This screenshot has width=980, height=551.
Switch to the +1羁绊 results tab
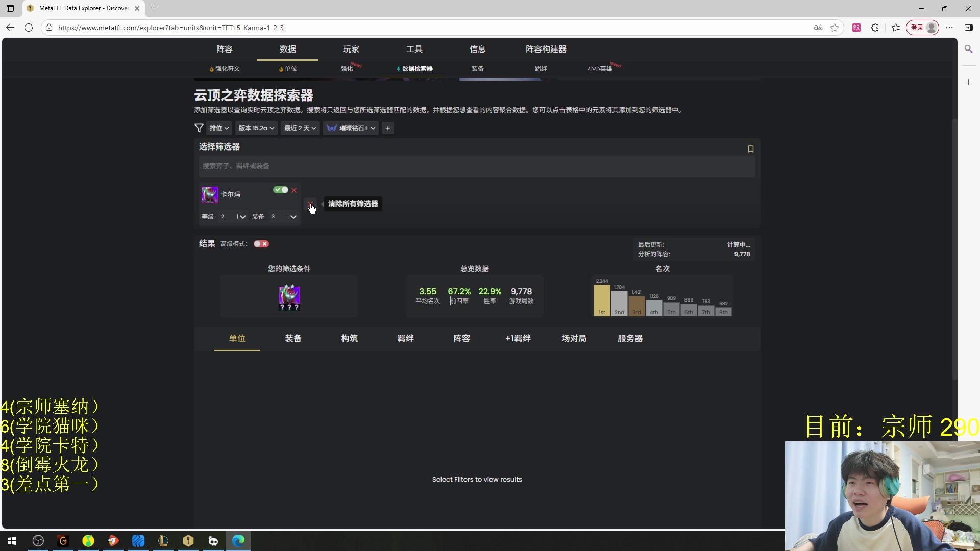point(518,338)
